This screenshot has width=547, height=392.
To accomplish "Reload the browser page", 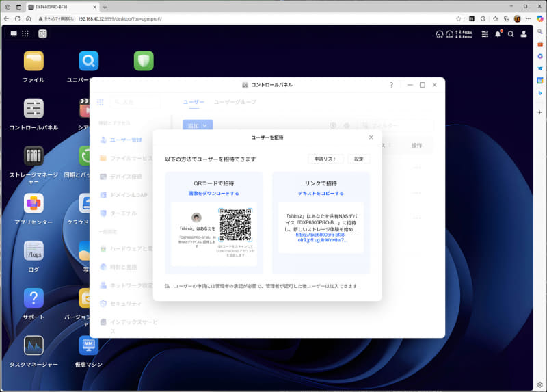I will point(18,19).
